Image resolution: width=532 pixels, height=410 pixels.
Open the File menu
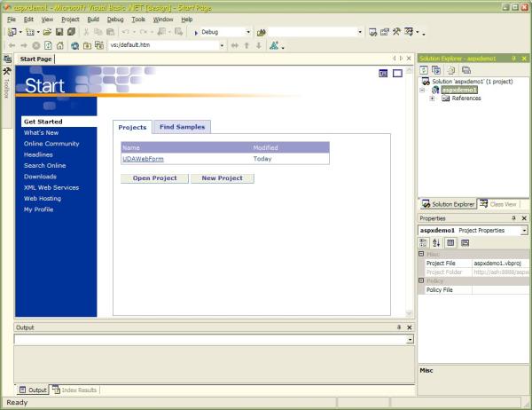pos(12,20)
